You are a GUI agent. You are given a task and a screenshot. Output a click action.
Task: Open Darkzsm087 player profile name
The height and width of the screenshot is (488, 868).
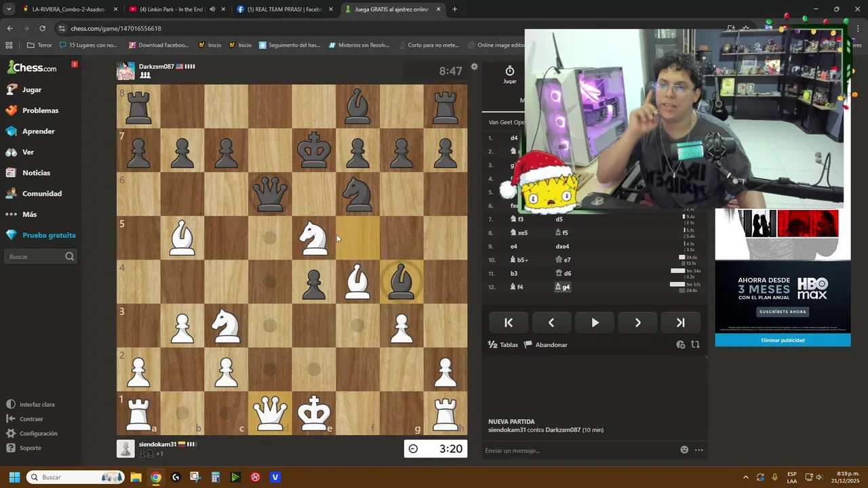tap(157, 66)
